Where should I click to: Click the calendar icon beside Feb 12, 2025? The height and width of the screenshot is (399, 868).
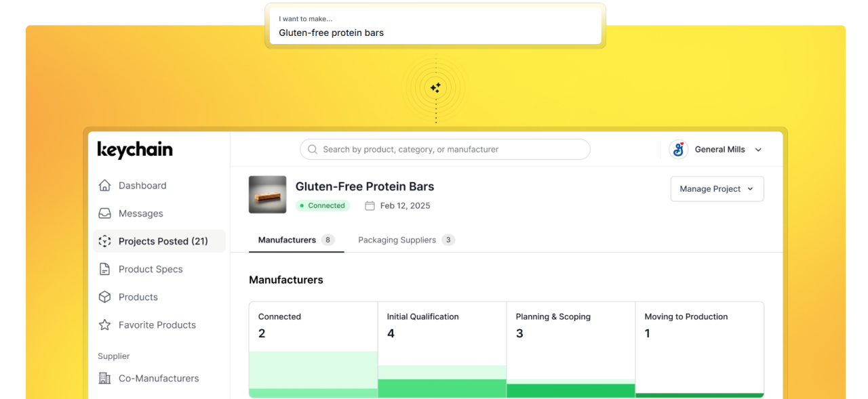[x=370, y=206]
